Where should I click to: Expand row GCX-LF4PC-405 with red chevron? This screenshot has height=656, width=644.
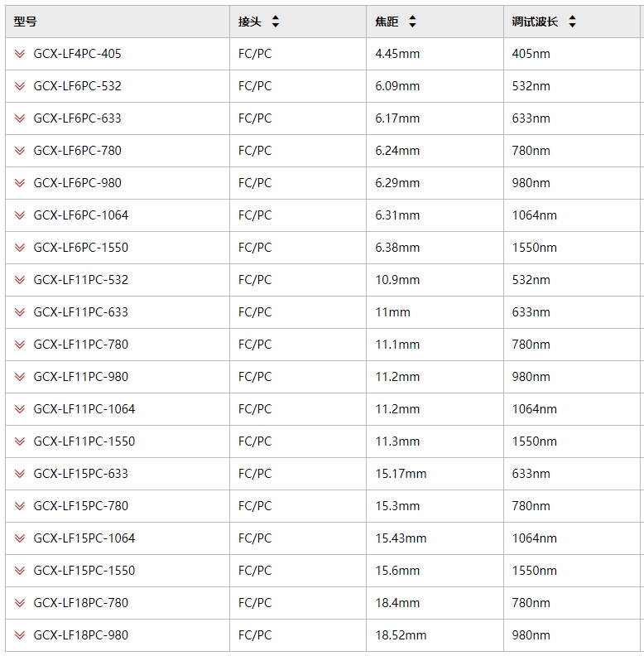pyautogui.click(x=20, y=54)
